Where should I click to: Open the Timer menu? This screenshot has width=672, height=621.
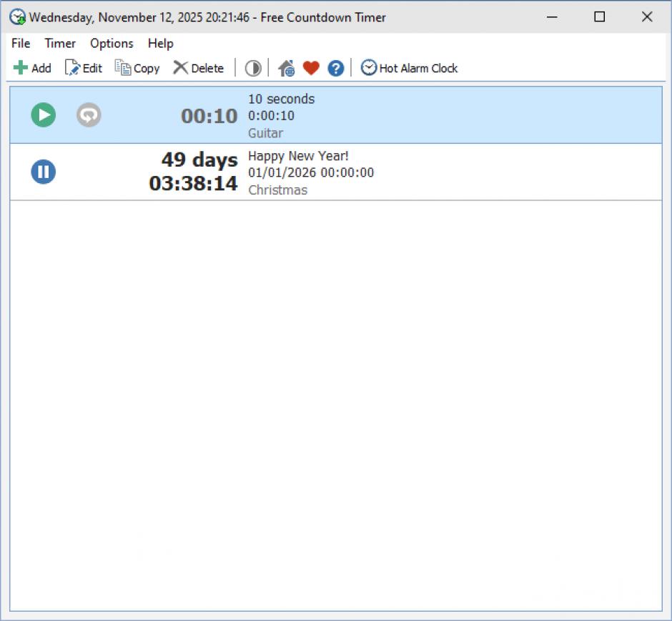click(60, 44)
